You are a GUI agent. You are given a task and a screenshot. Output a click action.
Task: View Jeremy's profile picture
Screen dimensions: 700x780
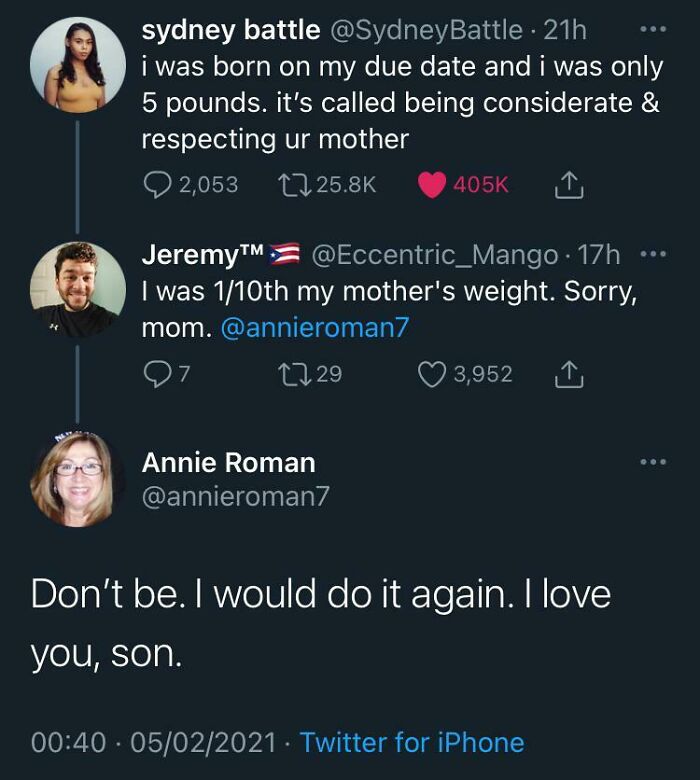[78, 290]
